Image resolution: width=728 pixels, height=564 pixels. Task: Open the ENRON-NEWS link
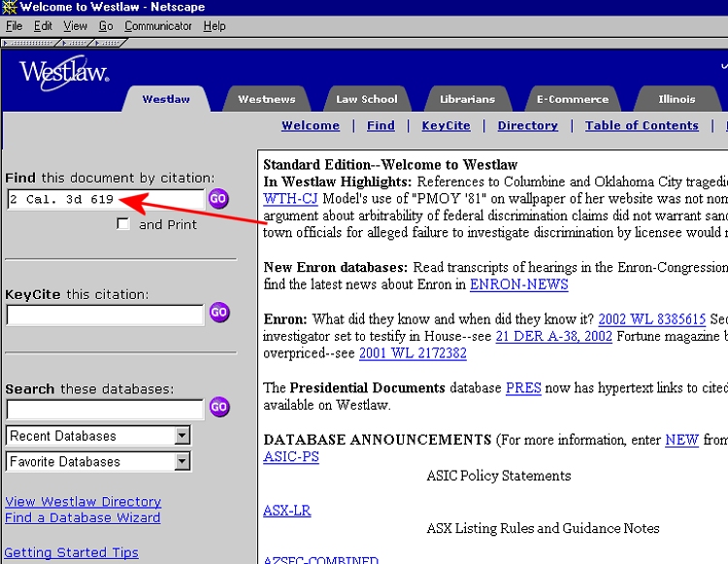tap(519, 284)
